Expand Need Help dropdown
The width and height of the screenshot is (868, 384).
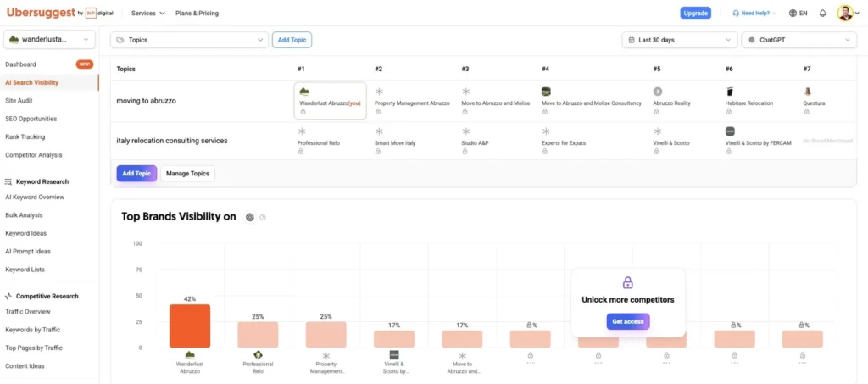pyautogui.click(x=754, y=14)
